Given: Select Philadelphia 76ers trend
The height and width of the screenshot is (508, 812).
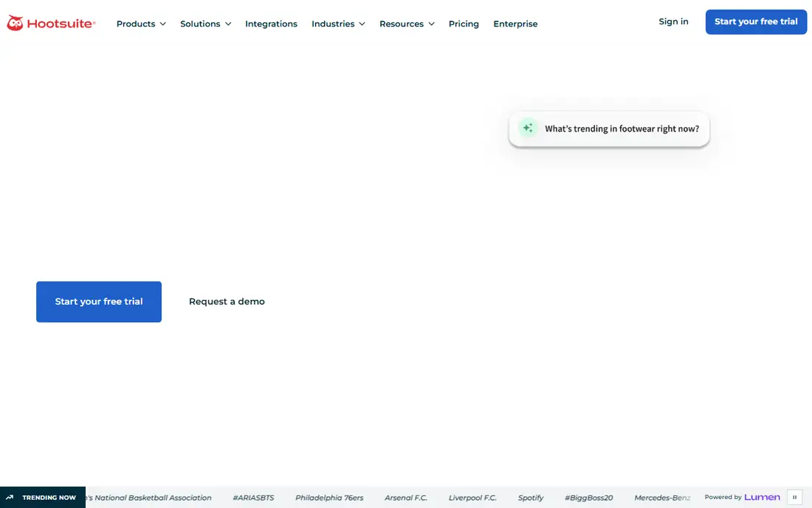Looking at the screenshot, I should [x=329, y=498].
